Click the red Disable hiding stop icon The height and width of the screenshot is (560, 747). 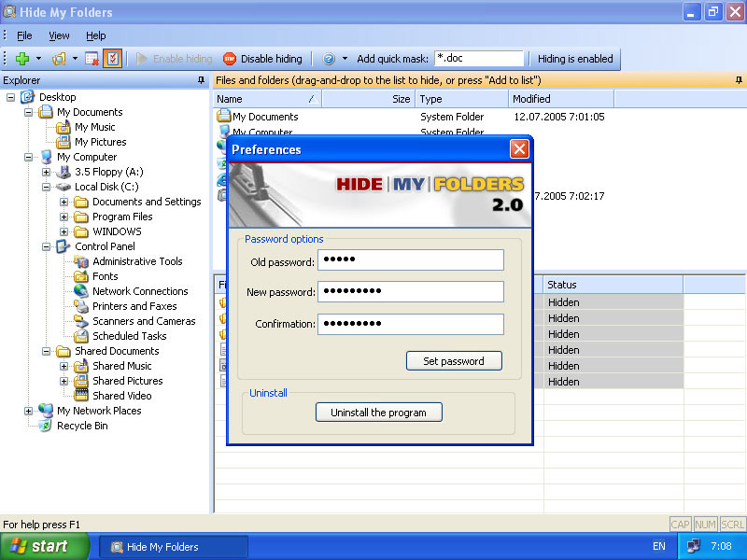point(230,59)
